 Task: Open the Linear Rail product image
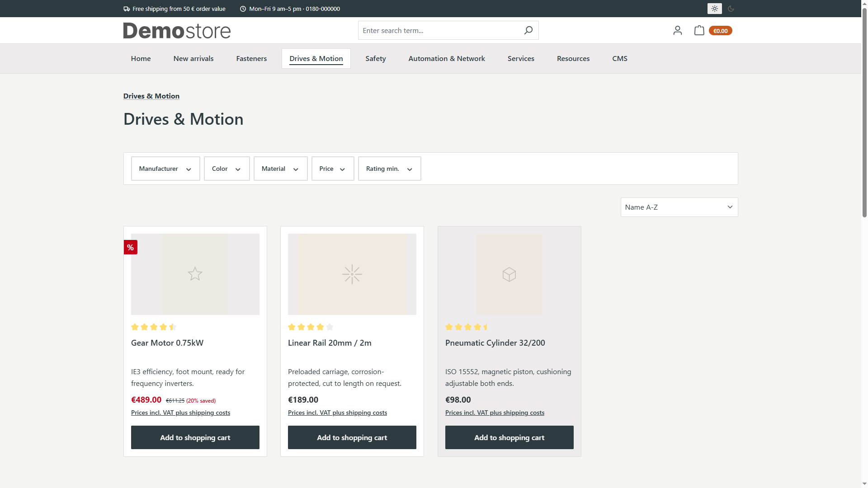pyautogui.click(x=352, y=274)
